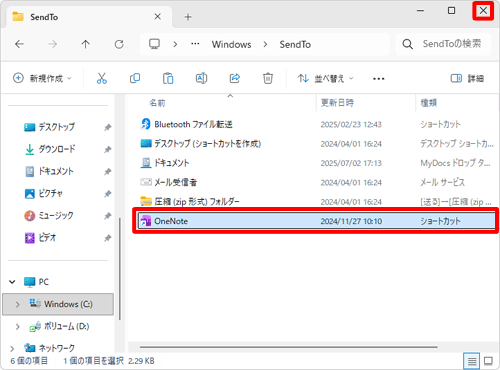Select the メール受信者 item
The image size is (500, 370).
pos(317,183)
